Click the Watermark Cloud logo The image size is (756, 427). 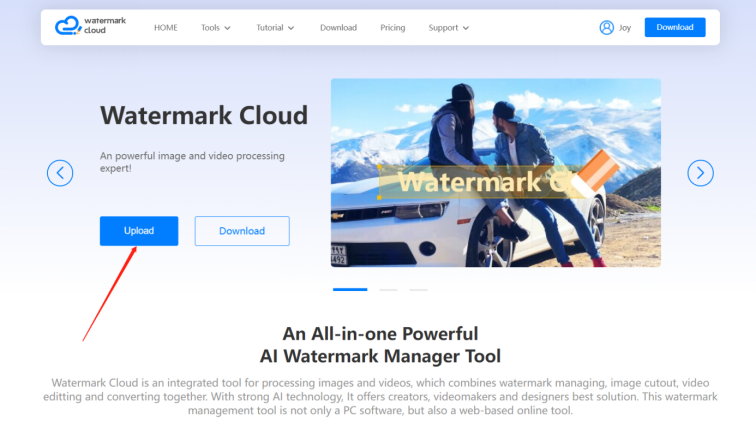coord(91,26)
